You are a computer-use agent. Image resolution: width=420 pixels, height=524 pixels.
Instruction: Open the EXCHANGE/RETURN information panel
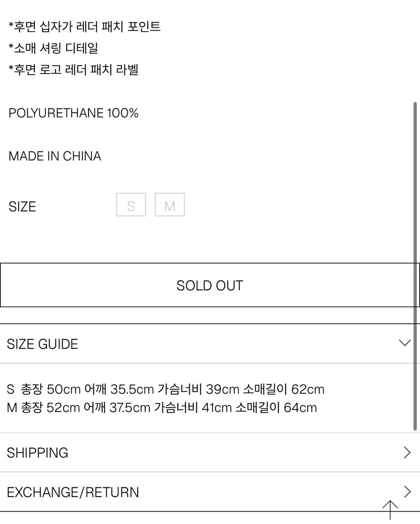tap(73, 492)
